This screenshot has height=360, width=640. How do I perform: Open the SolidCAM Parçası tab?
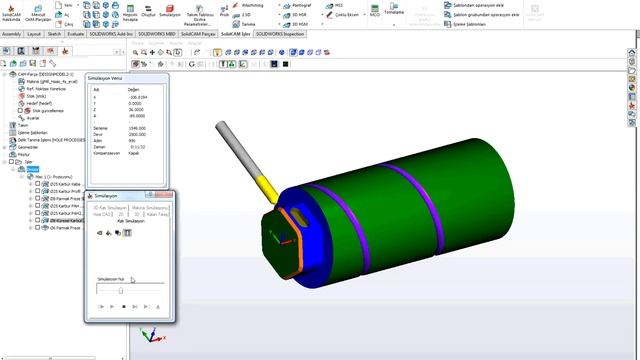(x=198, y=34)
